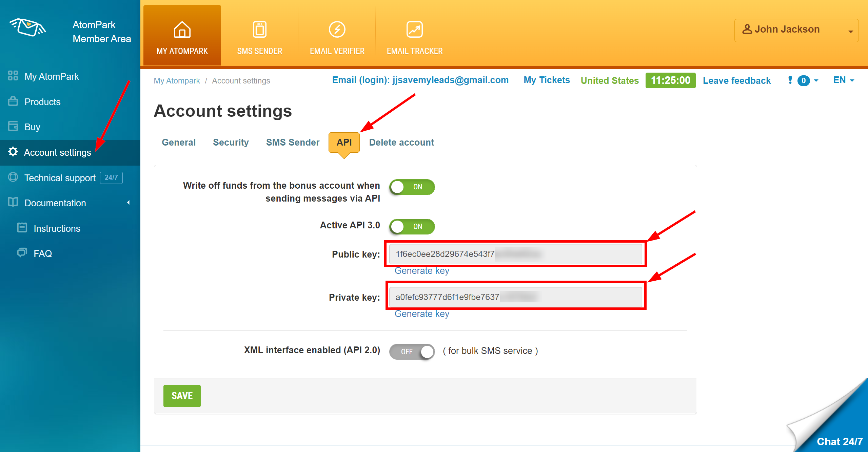Click the FAQ speech bubble icon
868x452 pixels.
pyautogui.click(x=22, y=252)
